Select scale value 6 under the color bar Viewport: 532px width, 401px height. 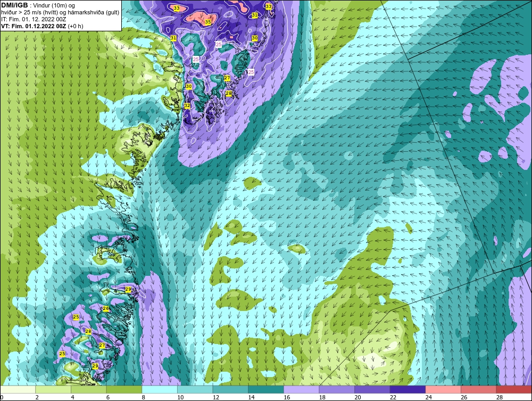pos(108,397)
